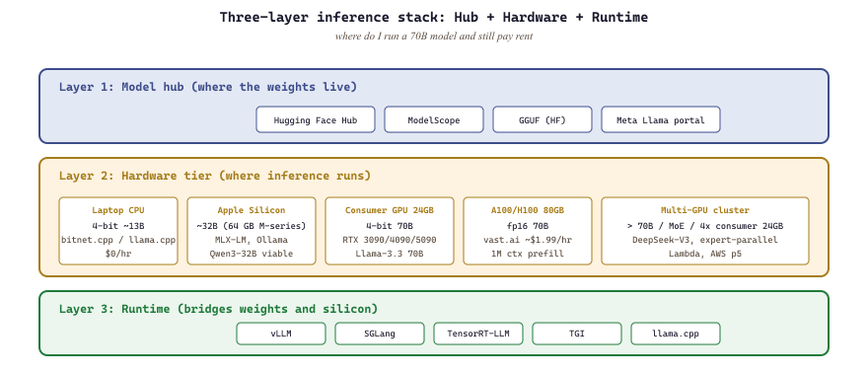Click 'RTX 3090/4090/5090' text
This screenshot has width=868, height=375.
point(390,240)
